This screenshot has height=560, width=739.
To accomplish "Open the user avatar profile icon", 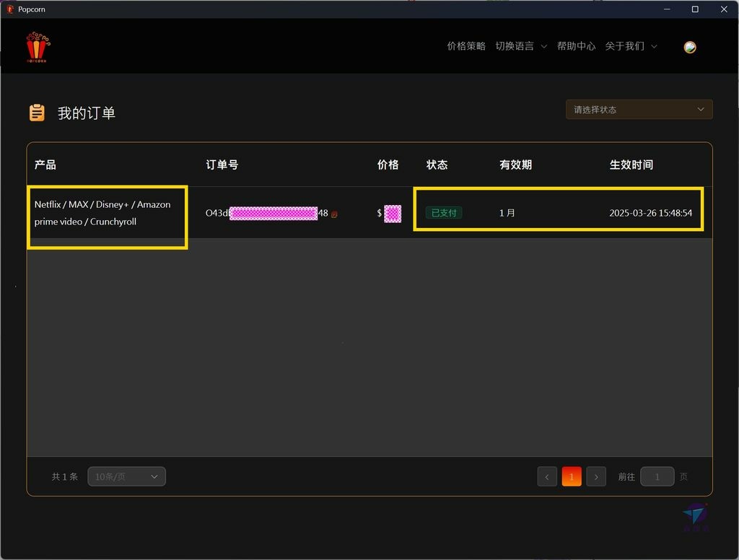I will 690,47.
